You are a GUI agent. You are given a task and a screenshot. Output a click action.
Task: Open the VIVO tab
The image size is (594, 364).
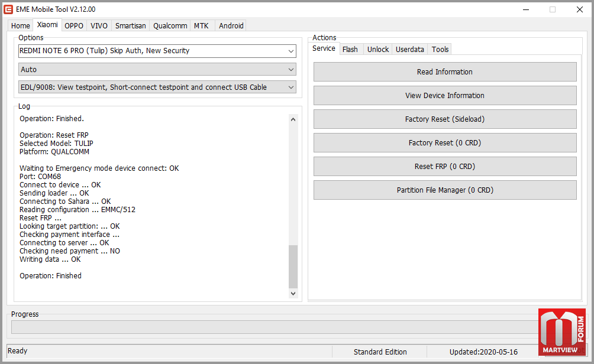tap(99, 26)
